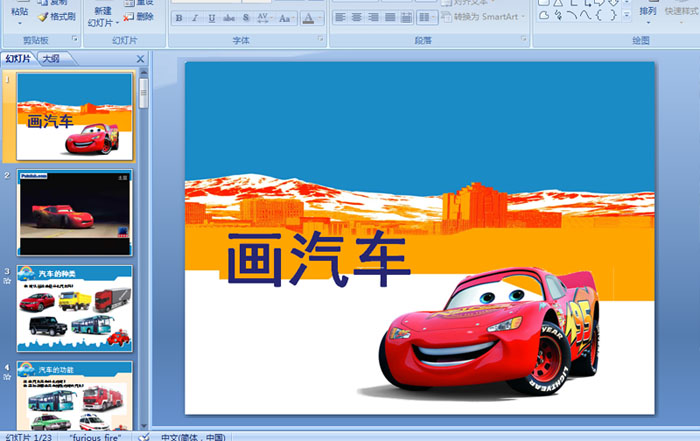Open 字体 group dialog launcher
The width and height of the screenshot is (700, 441).
click(320, 39)
